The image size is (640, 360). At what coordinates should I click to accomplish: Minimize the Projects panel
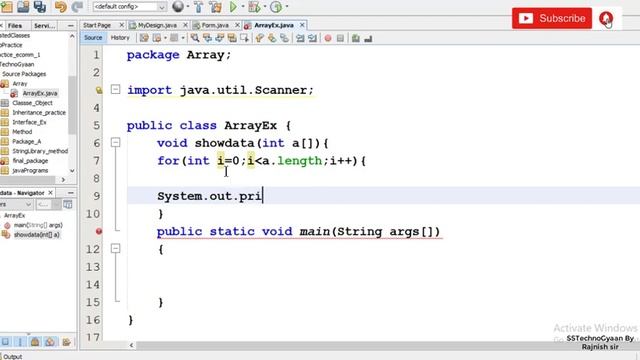click(x=70, y=26)
